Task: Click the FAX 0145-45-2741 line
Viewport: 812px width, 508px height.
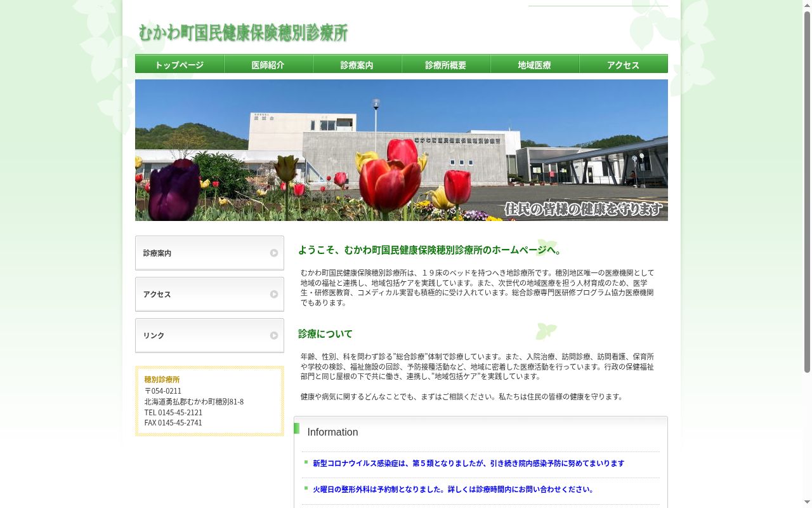Action: click(173, 422)
